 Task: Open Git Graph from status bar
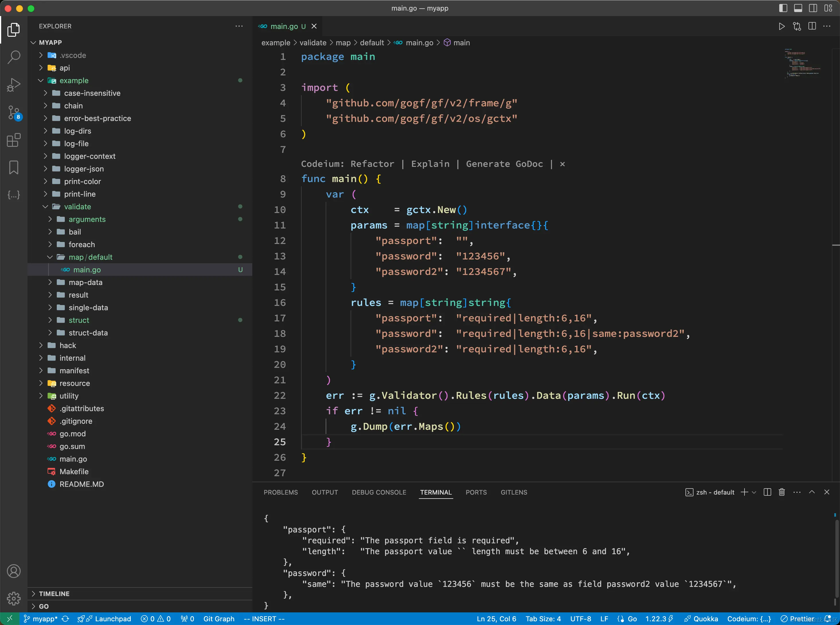click(219, 619)
